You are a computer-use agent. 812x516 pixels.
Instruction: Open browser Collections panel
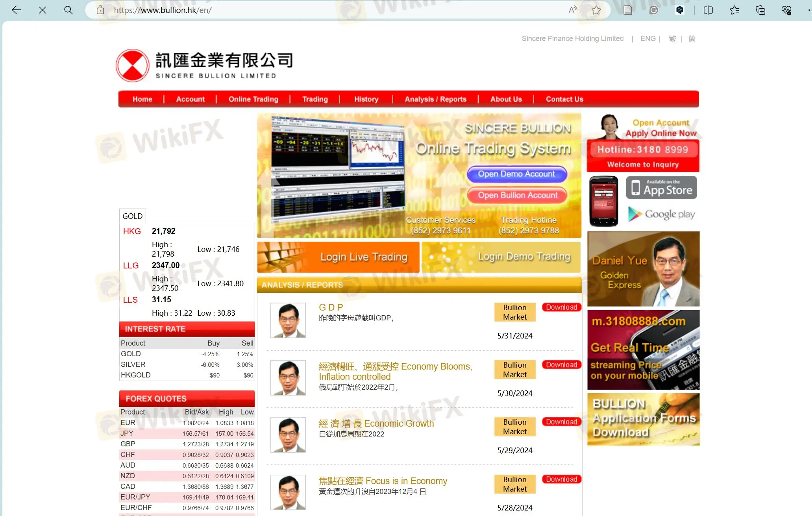coord(760,10)
